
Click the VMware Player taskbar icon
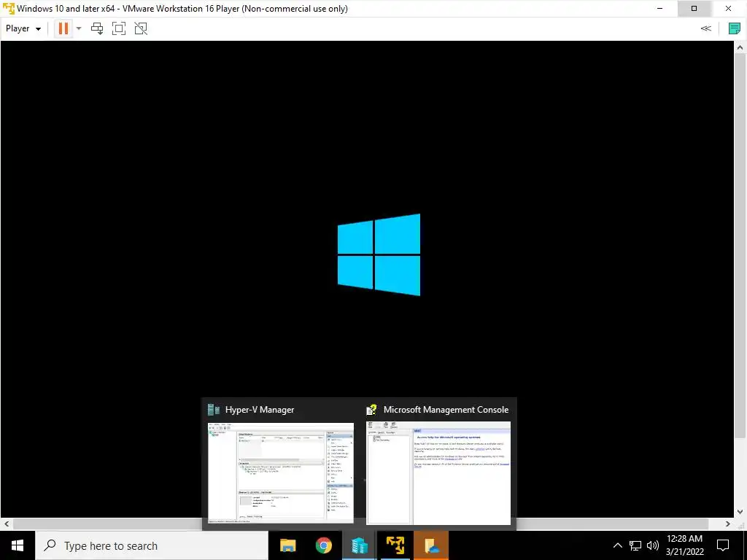395,545
